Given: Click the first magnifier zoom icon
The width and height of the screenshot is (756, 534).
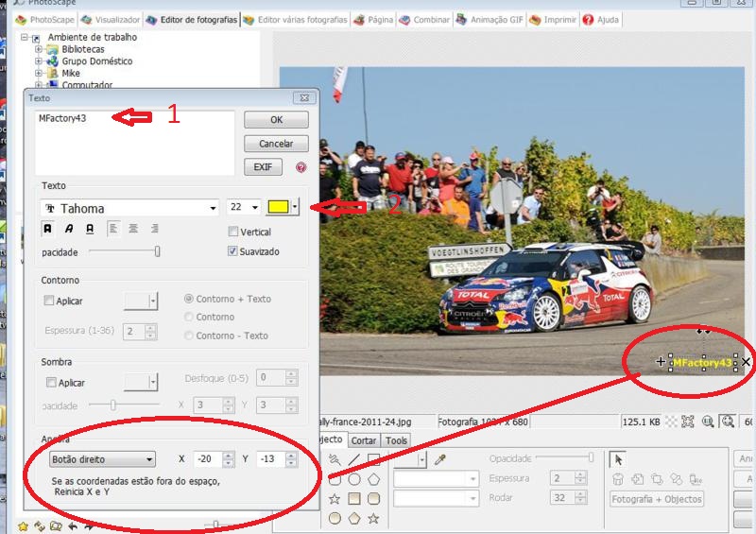Looking at the screenshot, I should pyautogui.click(x=708, y=422).
